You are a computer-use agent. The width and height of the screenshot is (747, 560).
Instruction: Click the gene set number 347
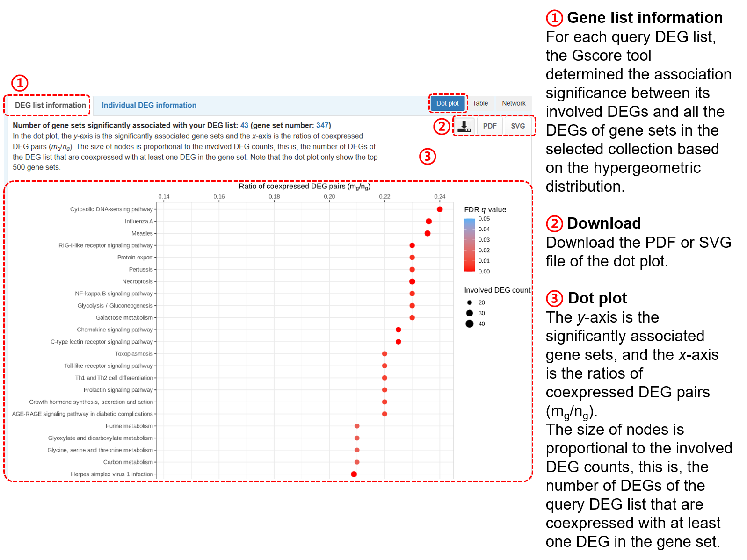pyautogui.click(x=322, y=125)
